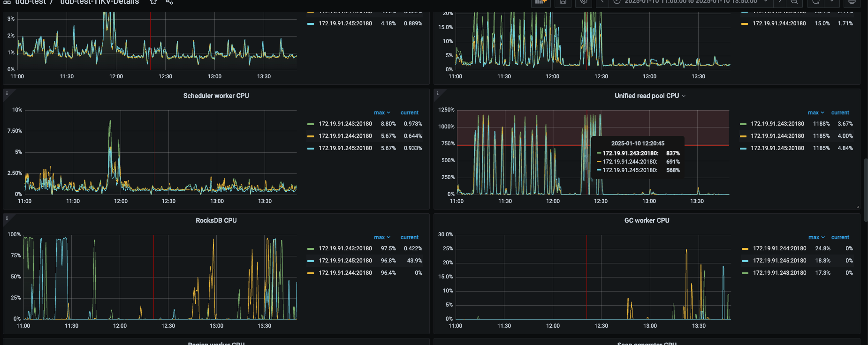
Task: Click the refresh dashboard icon
Action: (816, 2)
